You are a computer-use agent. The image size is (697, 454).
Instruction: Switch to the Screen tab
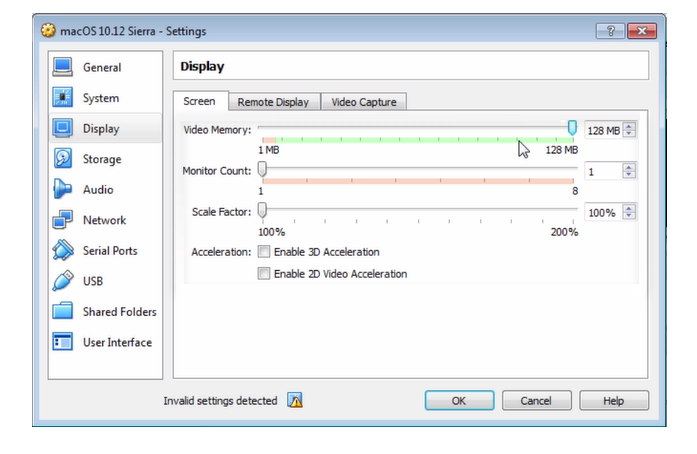click(200, 101)
